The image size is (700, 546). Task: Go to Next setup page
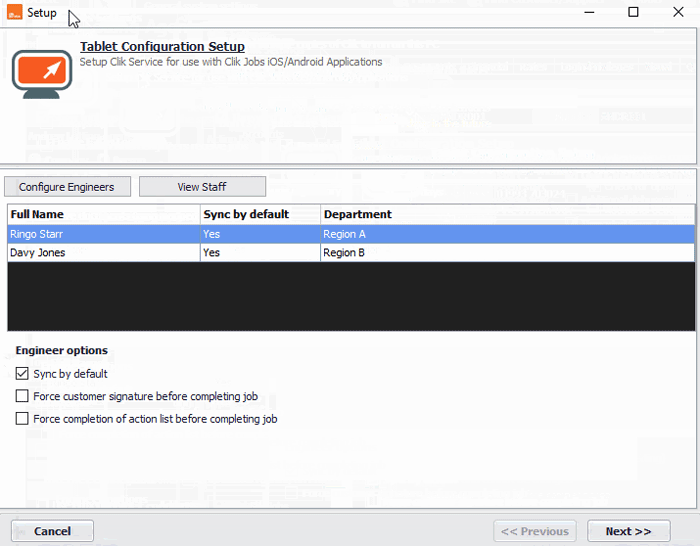(628, 531)
